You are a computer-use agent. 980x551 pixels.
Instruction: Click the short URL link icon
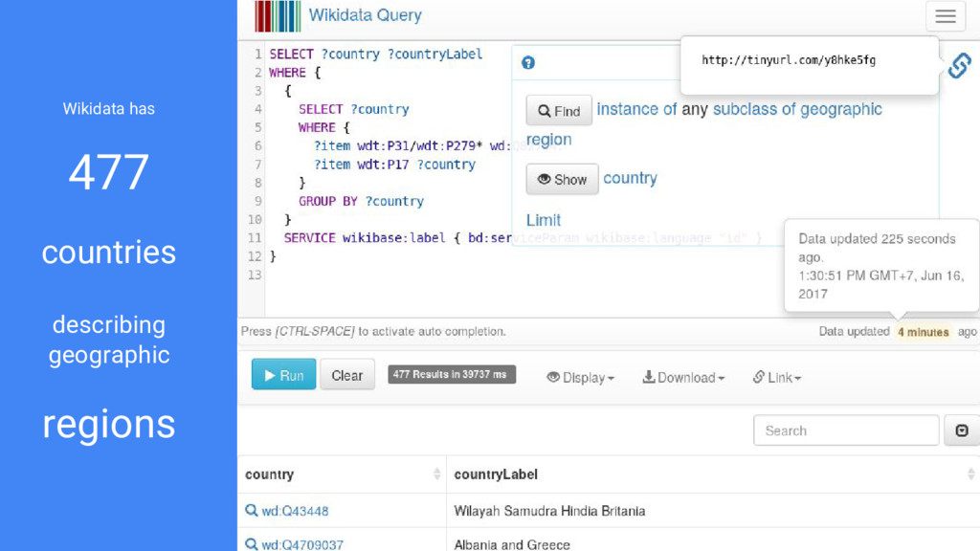(x=959, y=65)
